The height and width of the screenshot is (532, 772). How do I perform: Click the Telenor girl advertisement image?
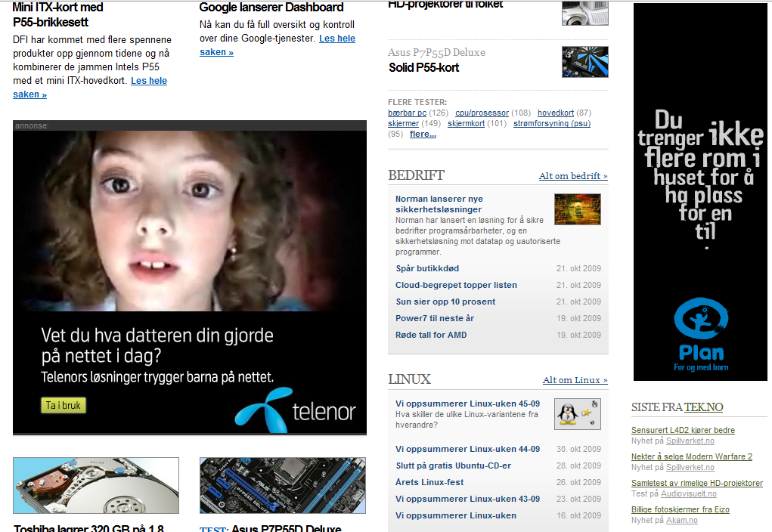pyautogui.click(x=190, y=221)
